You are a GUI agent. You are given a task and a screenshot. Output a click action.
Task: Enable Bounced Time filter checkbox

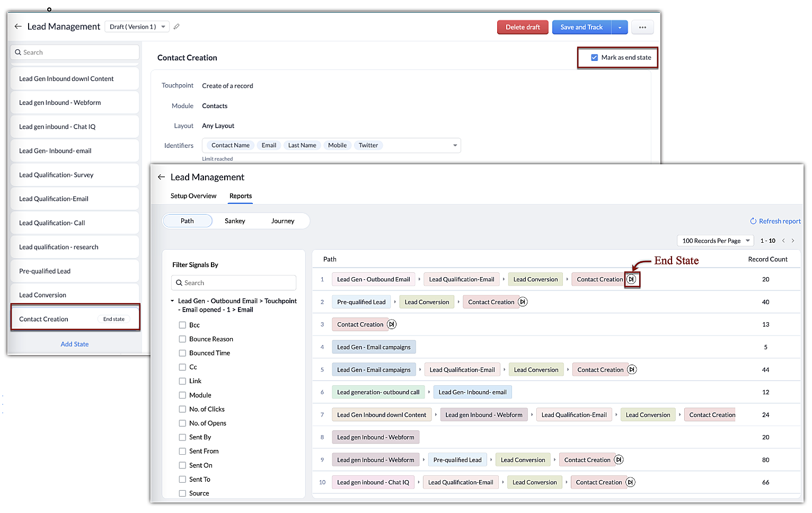click(x=182, y=353)
